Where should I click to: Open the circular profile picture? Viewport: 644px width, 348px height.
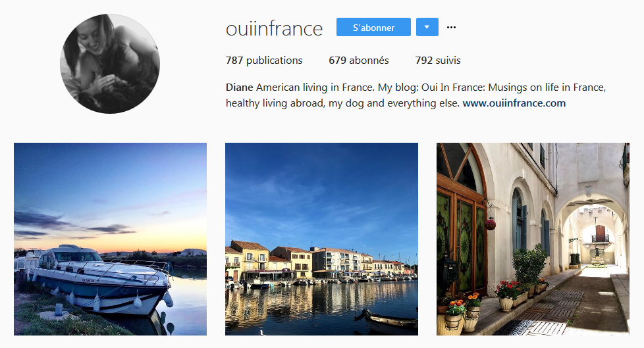pyautogui.click(x=110, y=64)
